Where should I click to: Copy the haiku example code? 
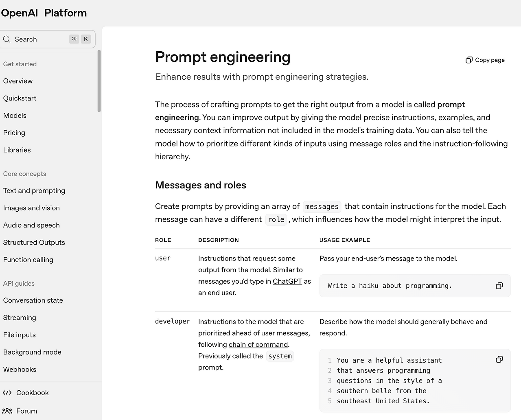[x=499, y=286]
